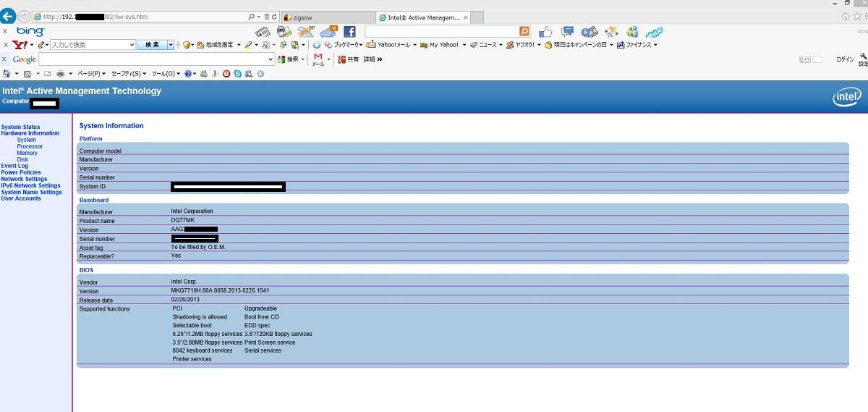Image resolution: width=868 pixels, height=412 pixels.
Task: Click the translator icon on Bing bar
Action: click(611, 31)
